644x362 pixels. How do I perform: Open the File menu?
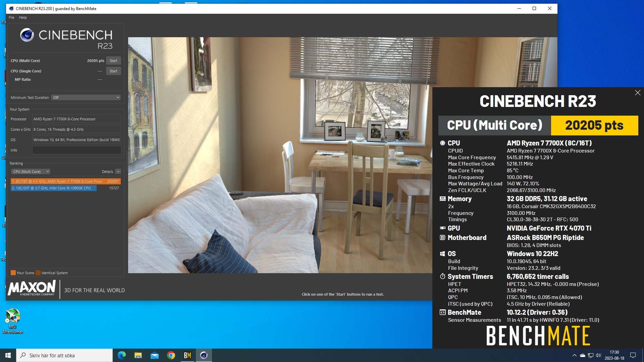11,17
